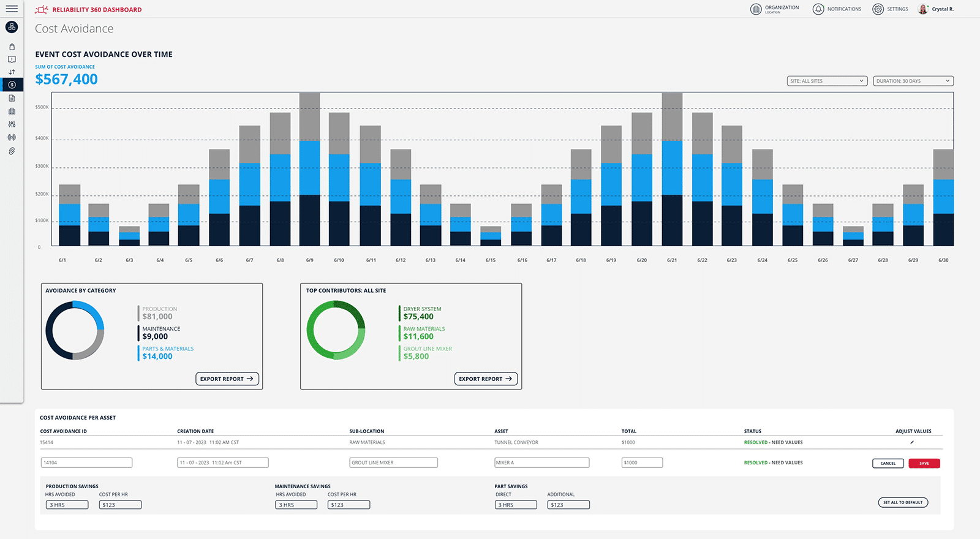Open Settings in the top bar
The image size is (980, 539).
point(890,9)
